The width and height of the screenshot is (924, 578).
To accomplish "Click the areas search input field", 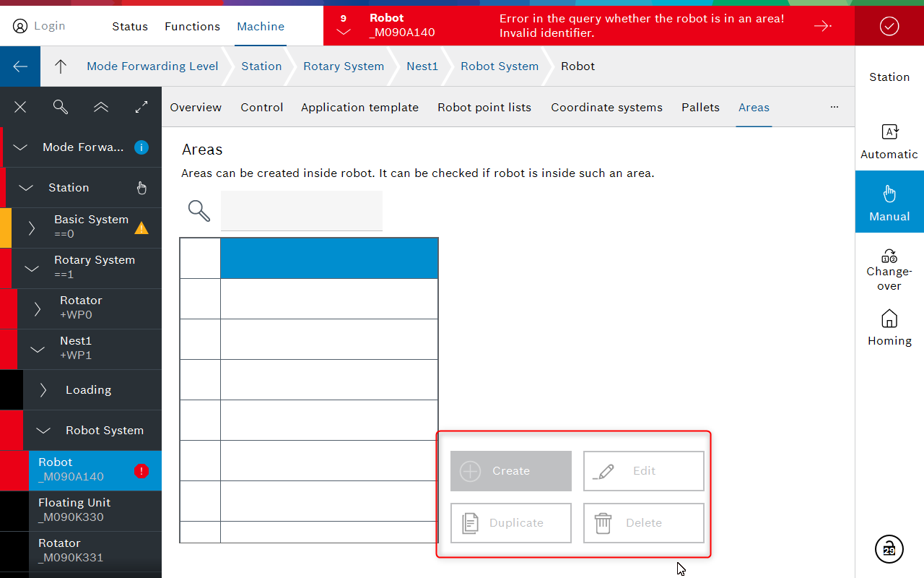I will point(301,211).
